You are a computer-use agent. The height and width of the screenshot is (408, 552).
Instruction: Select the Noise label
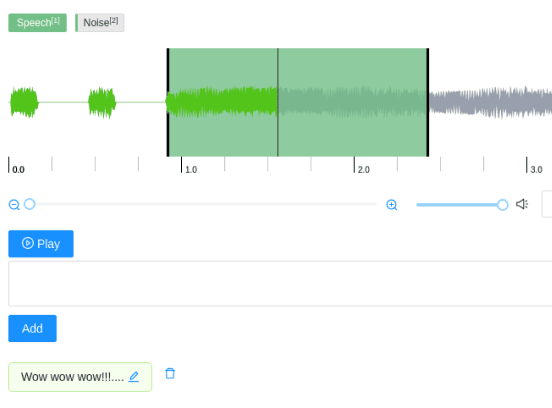[x=100, y=23]
